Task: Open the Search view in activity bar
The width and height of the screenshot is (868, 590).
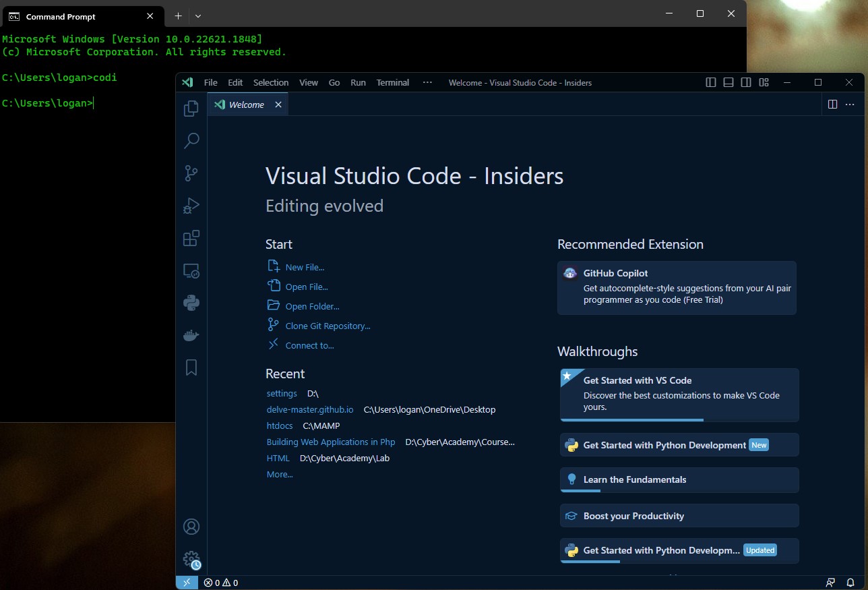Action: (x=191, y=140)
